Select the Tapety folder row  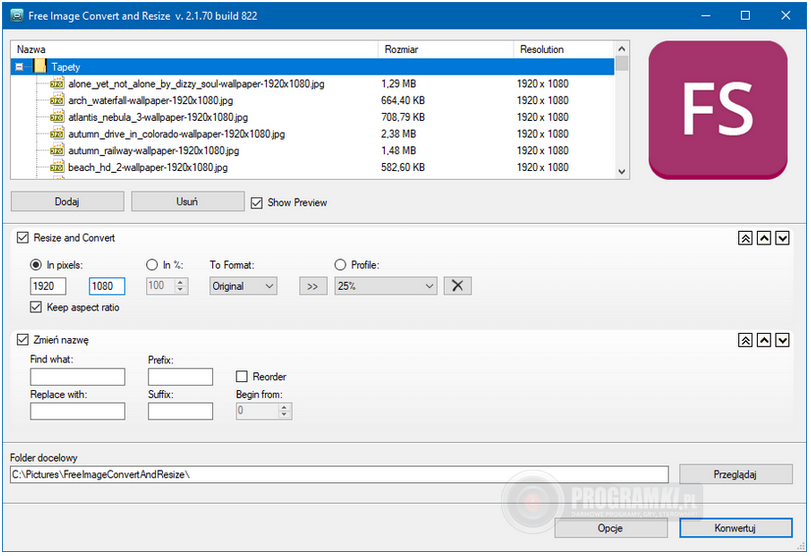point(312,67)
